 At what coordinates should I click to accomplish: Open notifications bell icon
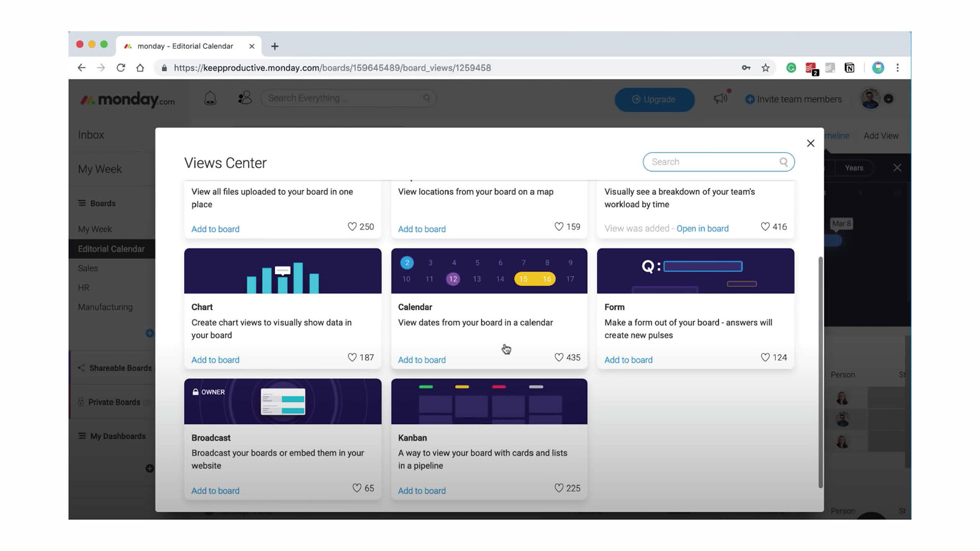pos(210,98)
